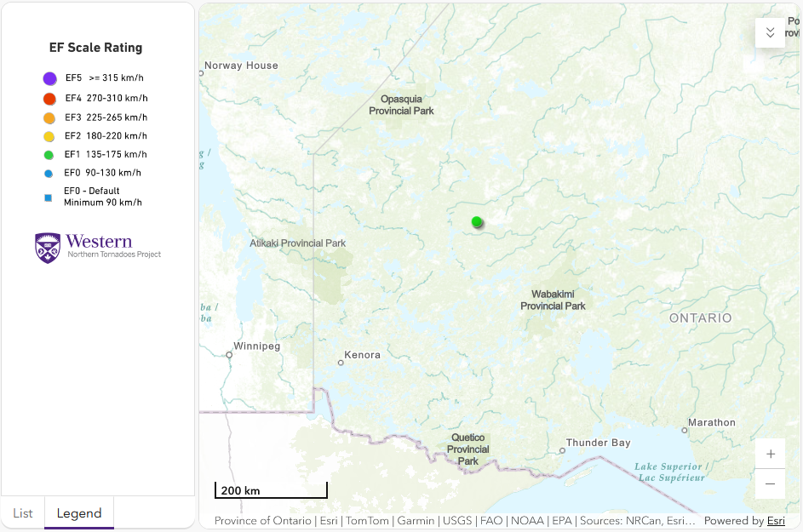Expand the double-chevron panel on the map
Viewport: 803px width, 532px height.
pos(770,32)
